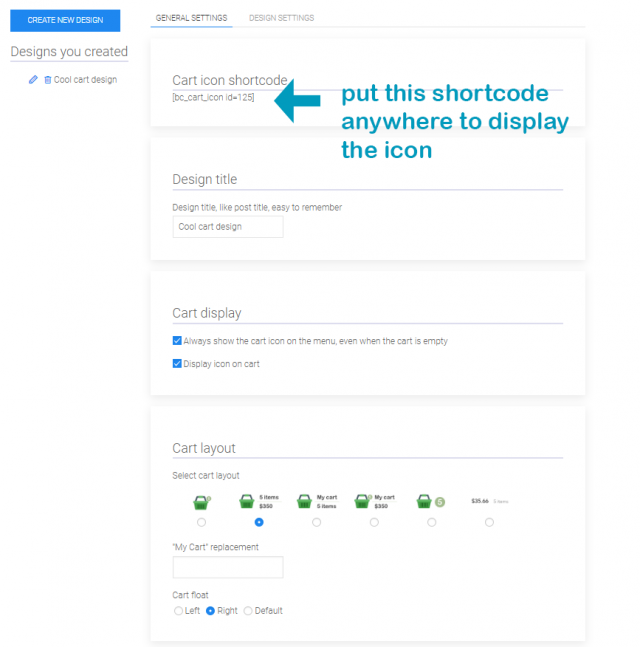
Task: Select the basket with badge layout radio
Action: [x=432, y=522]
